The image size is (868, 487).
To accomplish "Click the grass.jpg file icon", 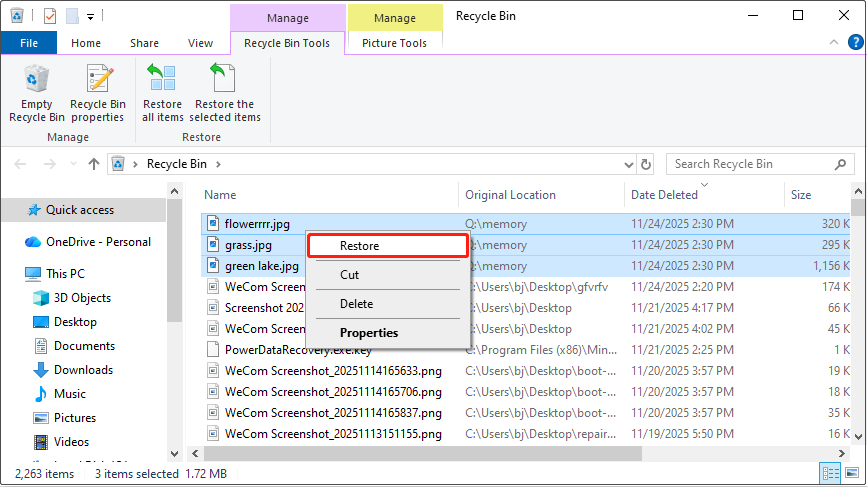I will 213,244.
